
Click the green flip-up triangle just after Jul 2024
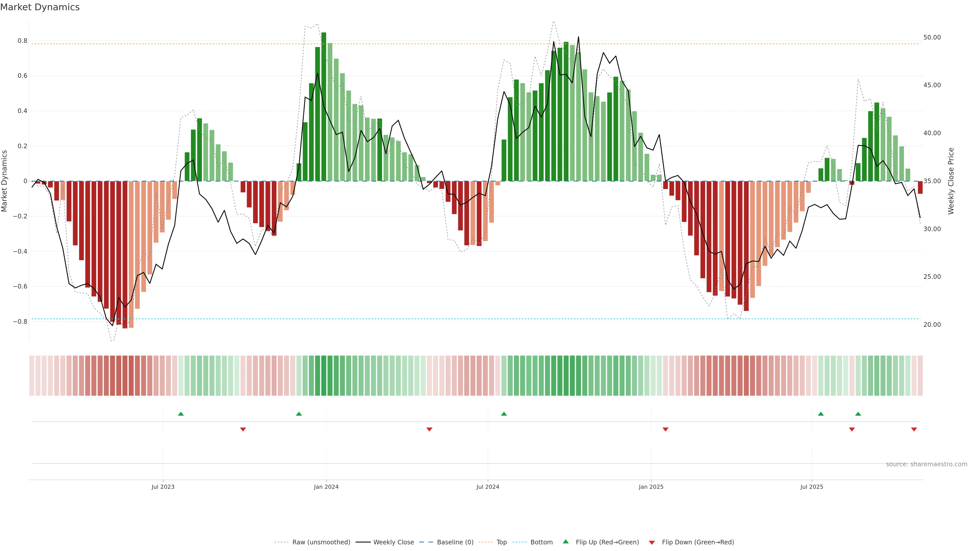tap(504, 414)
